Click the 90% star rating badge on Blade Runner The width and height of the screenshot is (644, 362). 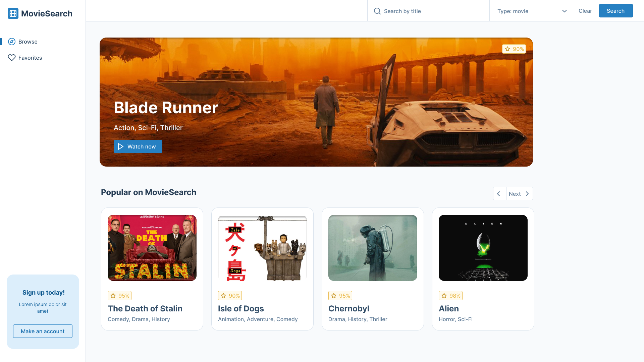[x=514, y=49]
